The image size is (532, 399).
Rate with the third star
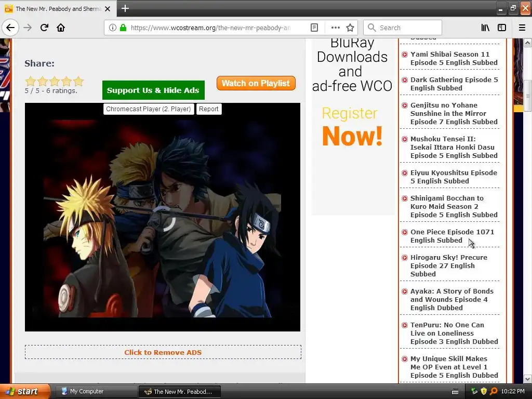click(x=55, y=81)
